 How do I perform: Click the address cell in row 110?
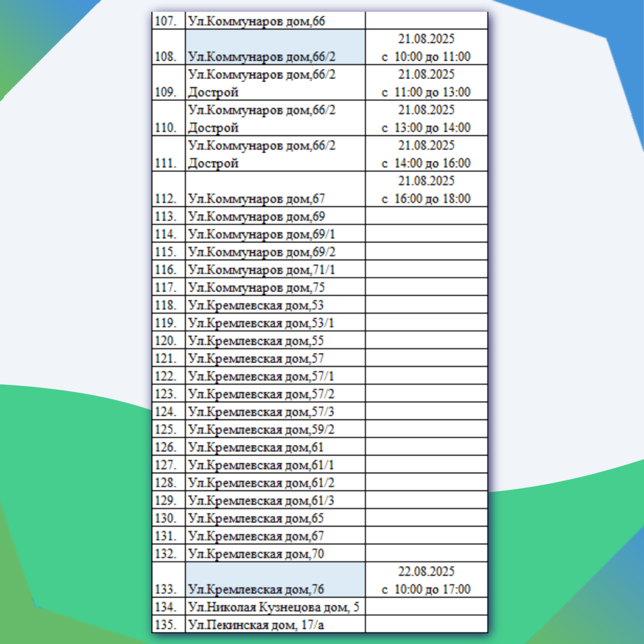(x=275, y=118)
